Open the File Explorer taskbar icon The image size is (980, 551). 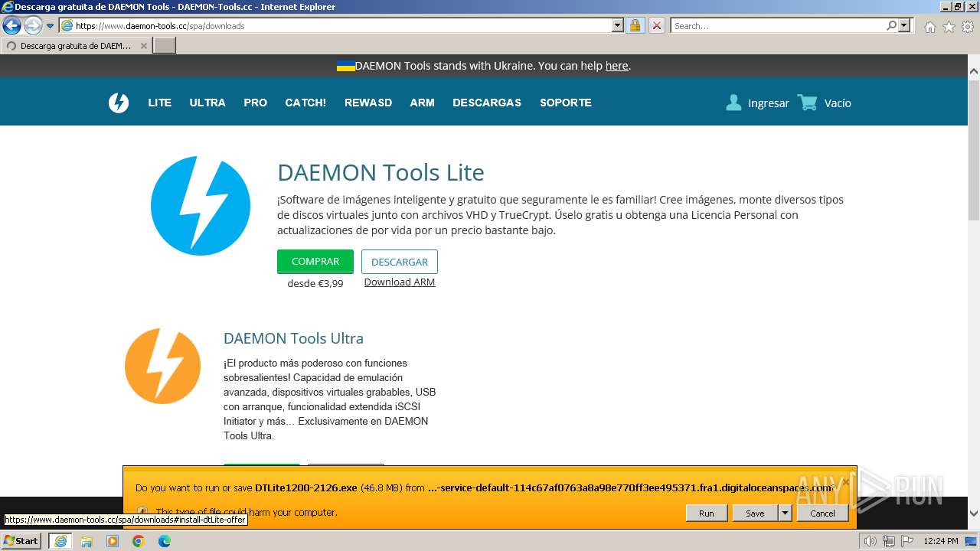click(x=87, y=541)
